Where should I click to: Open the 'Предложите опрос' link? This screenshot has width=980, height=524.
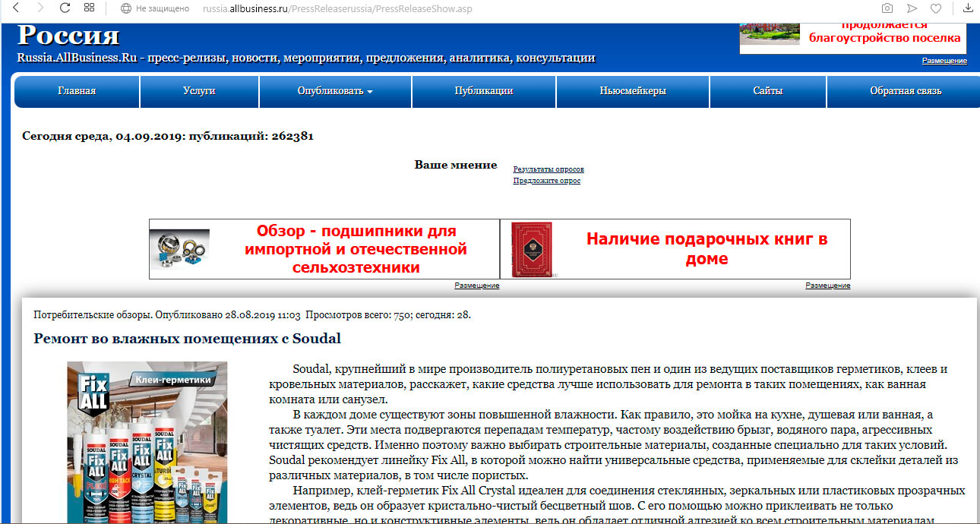547,181
